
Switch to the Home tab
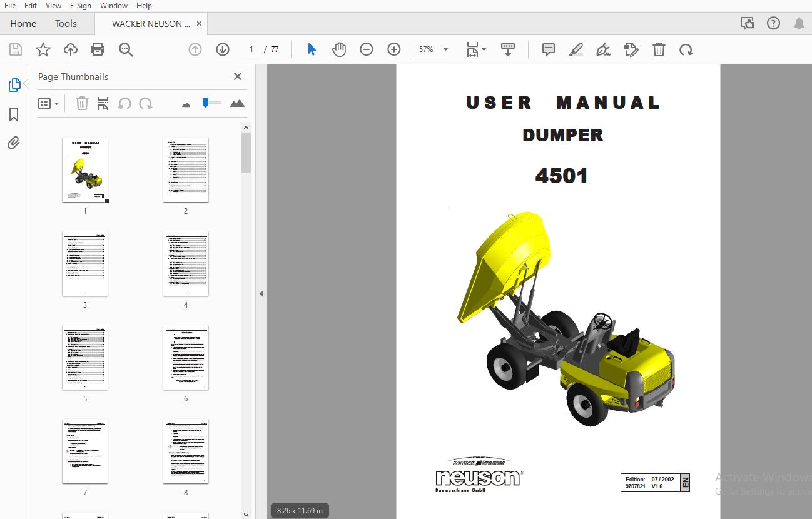click(x=23, y=24)
